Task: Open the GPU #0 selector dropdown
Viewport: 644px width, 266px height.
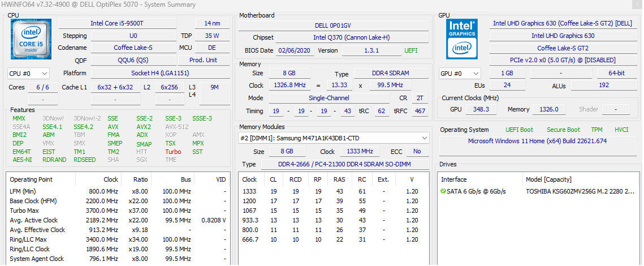Action: (x=460, y=74)
